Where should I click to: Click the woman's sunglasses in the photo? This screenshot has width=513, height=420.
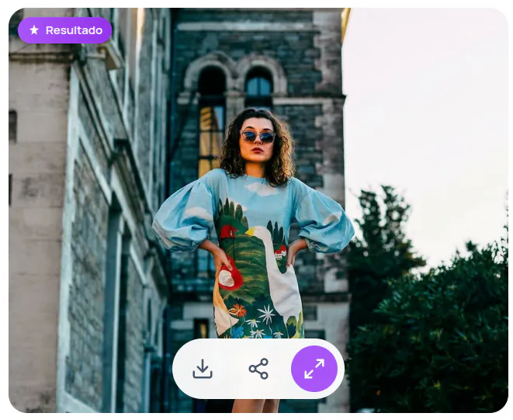[258, 137]
